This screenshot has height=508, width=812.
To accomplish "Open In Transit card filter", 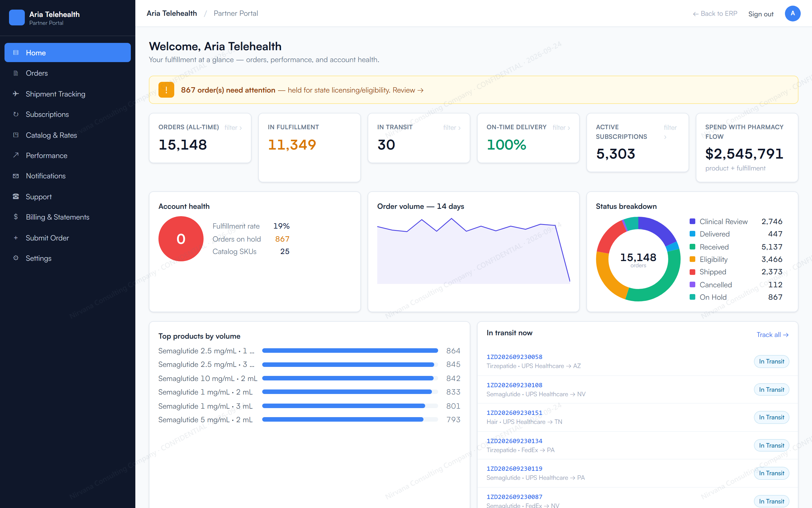I will click(x=452, y=128).
